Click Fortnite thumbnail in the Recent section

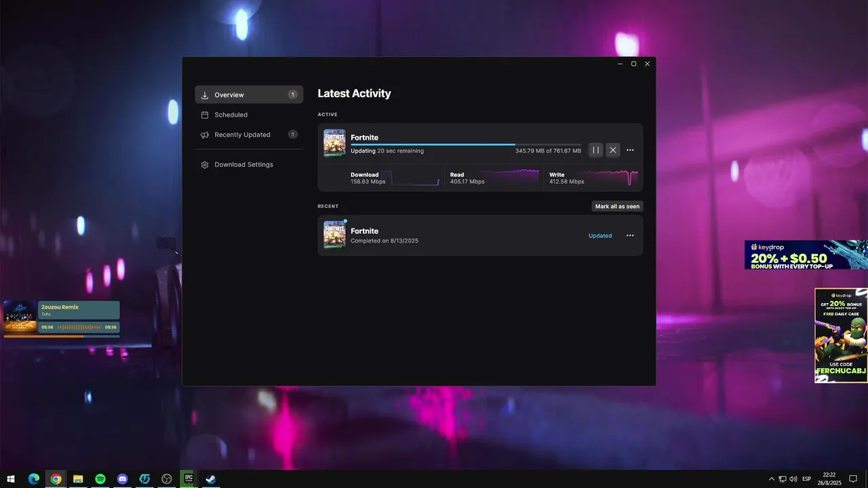click(x=334, y=235)
